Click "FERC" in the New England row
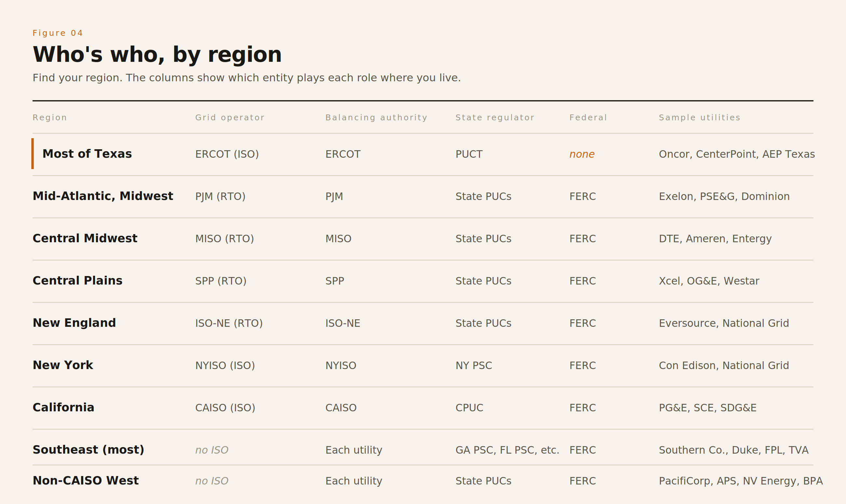Viewport: 846px width, 504px height. [583, 323]
